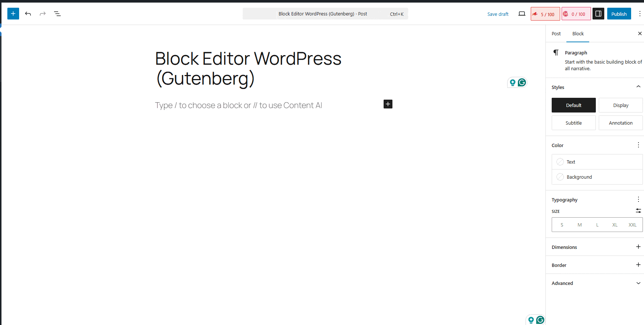Image resolution: width=644 pixels, height=325 pixels.
Task: Click the post title heading
Action: click(248, 68)
